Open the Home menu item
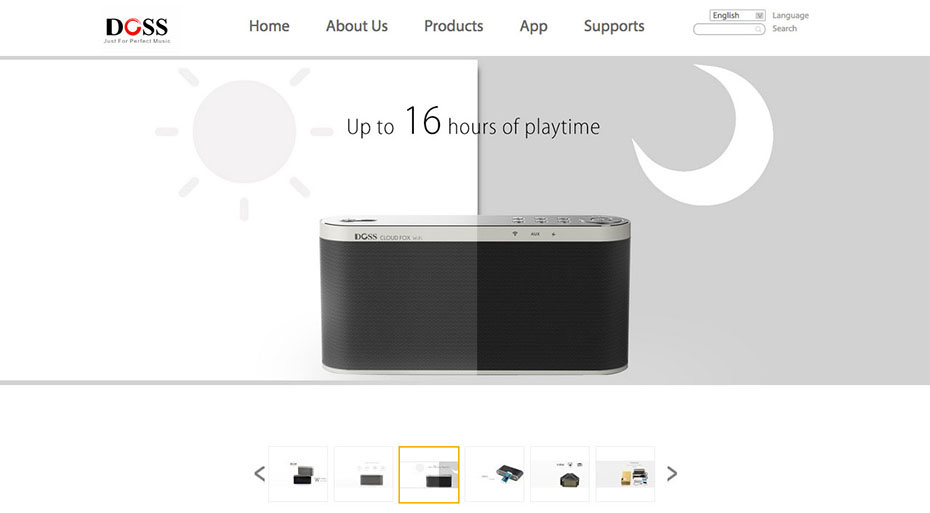Image resolution: width=930 pixels, height=513 pixels. point(269,26)
